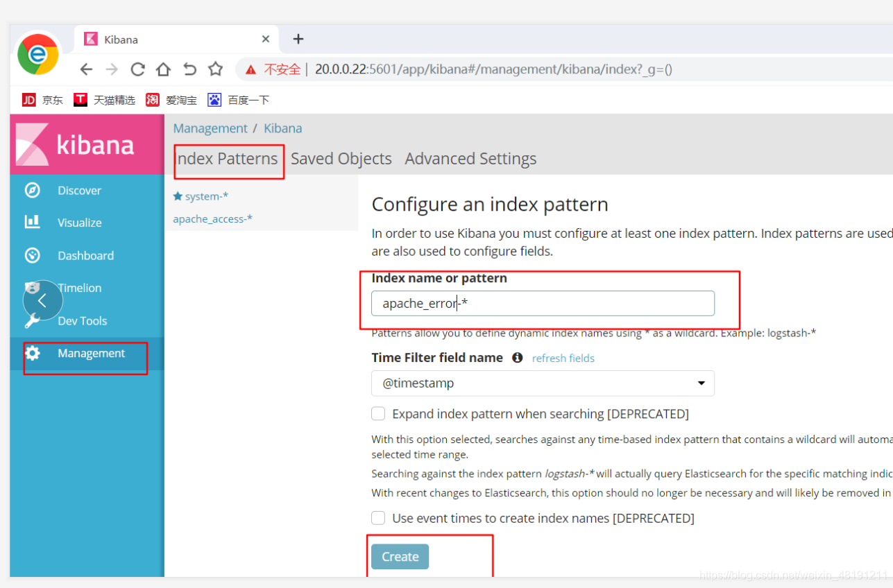Click Management breadcrumb link
The height and width of the screenshot is (588, 893).
click(x=210, y=128)
